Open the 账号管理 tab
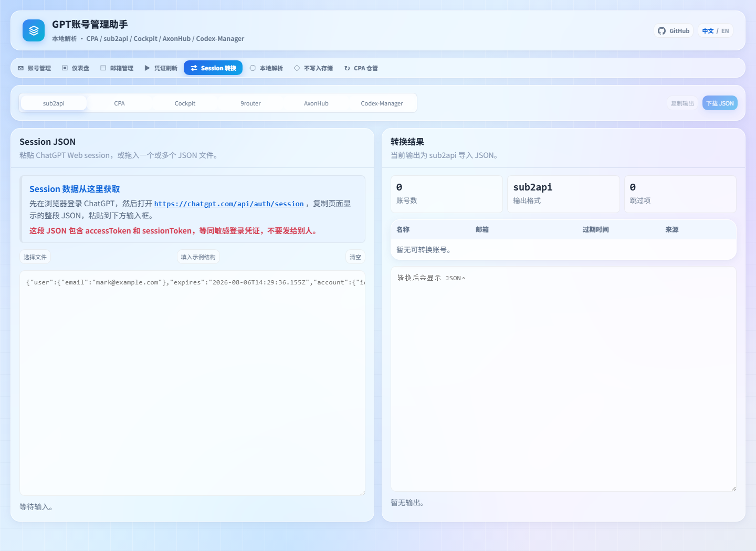 pos(35,68)
